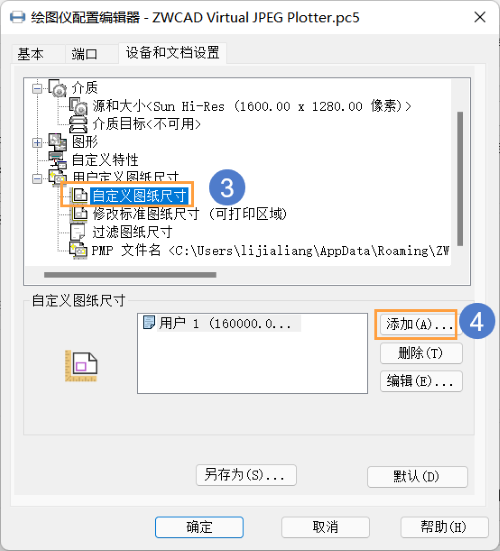Click the tree view's vertical scrollbar
500x551 pixels.
click(x=460, y=179)
